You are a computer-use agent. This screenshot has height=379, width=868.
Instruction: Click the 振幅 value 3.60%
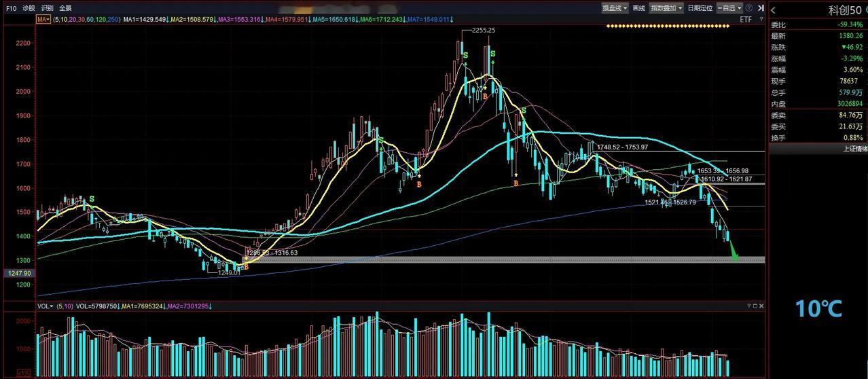[853, 69]
